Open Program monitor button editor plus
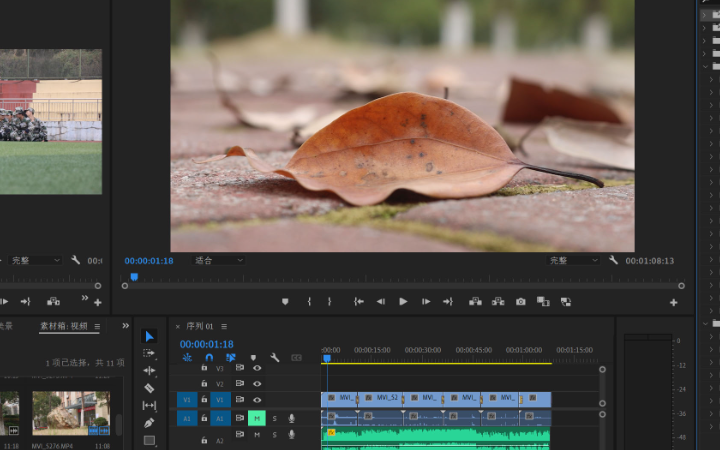 pos(674,302)
